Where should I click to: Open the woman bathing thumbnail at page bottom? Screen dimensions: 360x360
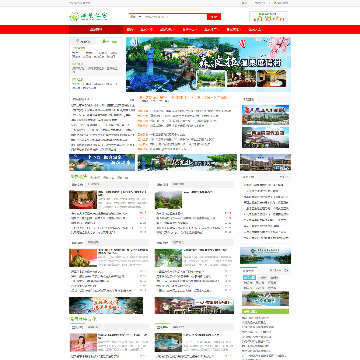83,342
